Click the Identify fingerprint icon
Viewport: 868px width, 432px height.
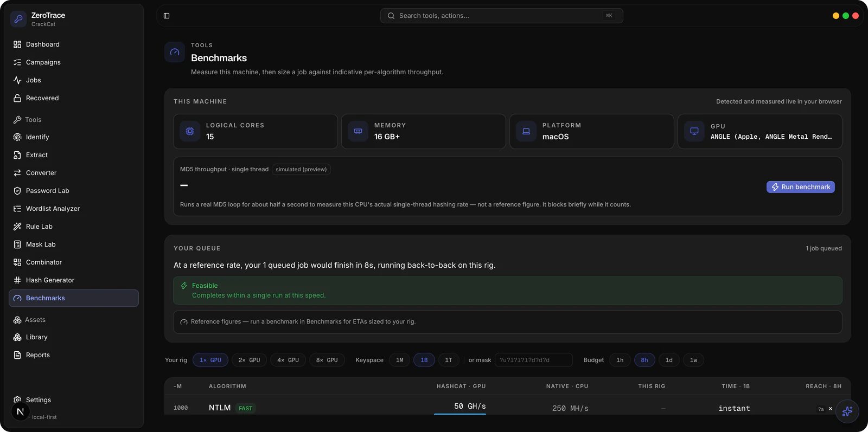pos(17,137)
